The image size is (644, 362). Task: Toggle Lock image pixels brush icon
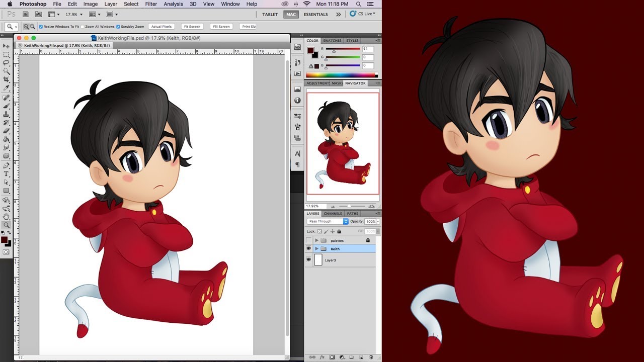[x=326, y=231]
